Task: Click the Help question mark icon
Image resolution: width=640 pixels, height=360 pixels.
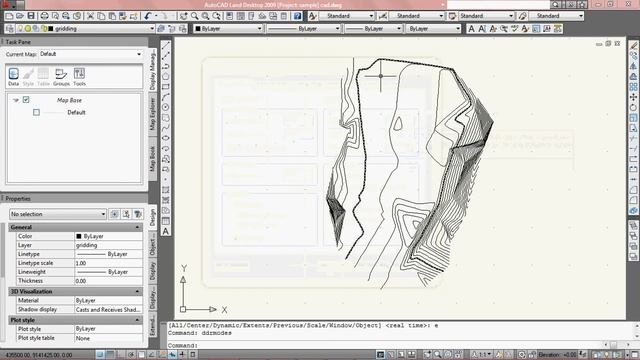Action: tap(298, 16)
